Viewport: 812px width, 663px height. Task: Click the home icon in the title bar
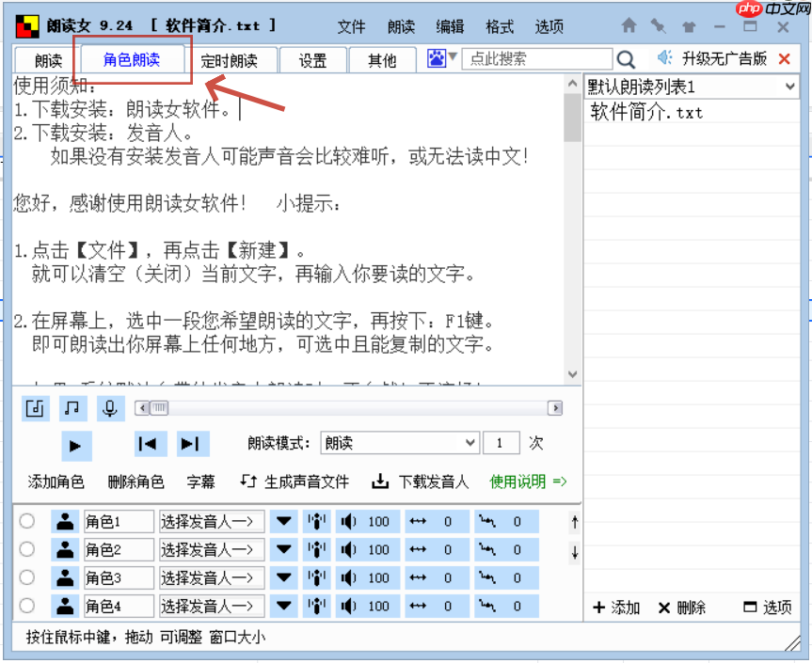tap(629, 25)
